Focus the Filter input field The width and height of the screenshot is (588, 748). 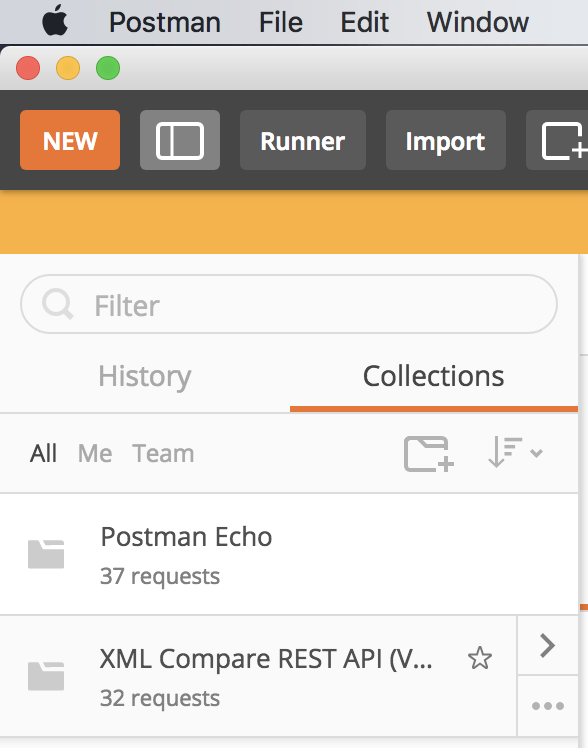(289, 304)
